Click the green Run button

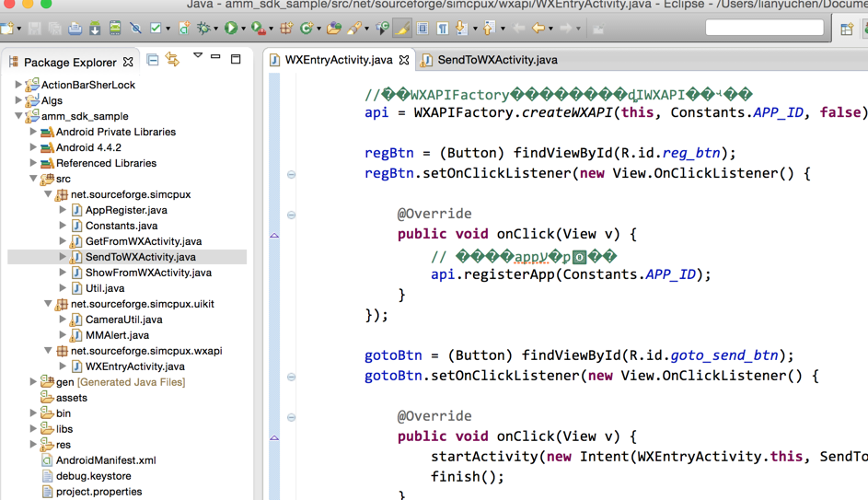click(x=231, y=29)
